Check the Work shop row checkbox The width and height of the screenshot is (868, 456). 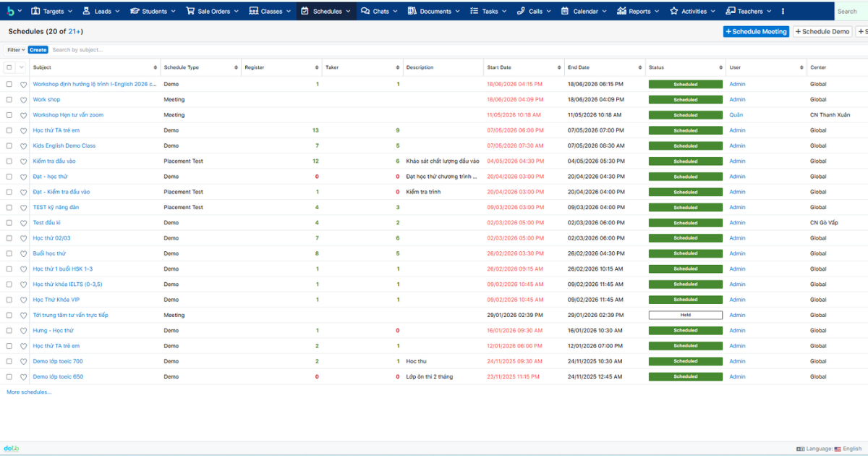coord(9,100)
